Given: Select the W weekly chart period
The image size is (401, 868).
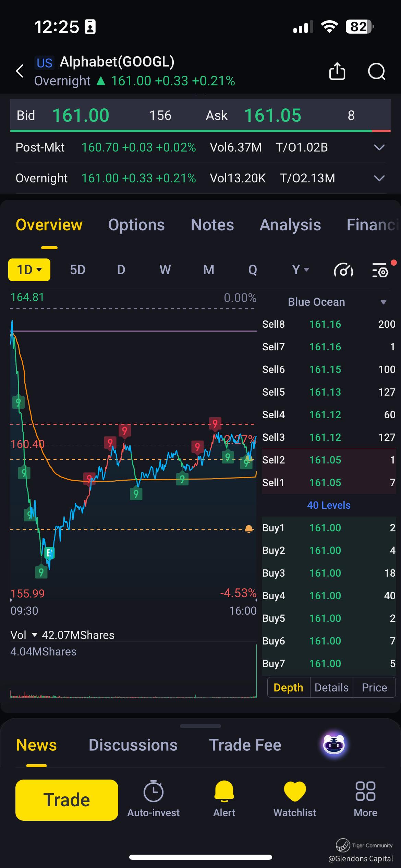Looking at the screenshot, I should pyautogui.click(x=165, y=270).
